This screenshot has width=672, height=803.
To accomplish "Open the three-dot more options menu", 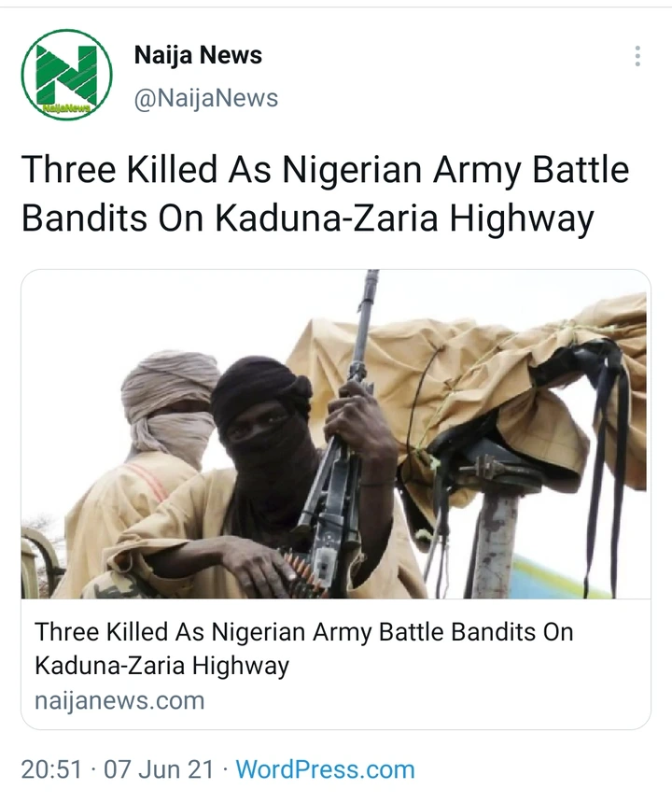I will coord(637,56).
